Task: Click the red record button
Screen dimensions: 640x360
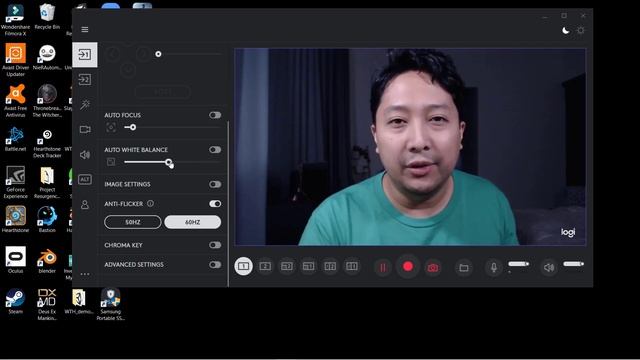Action: [408, 267]
